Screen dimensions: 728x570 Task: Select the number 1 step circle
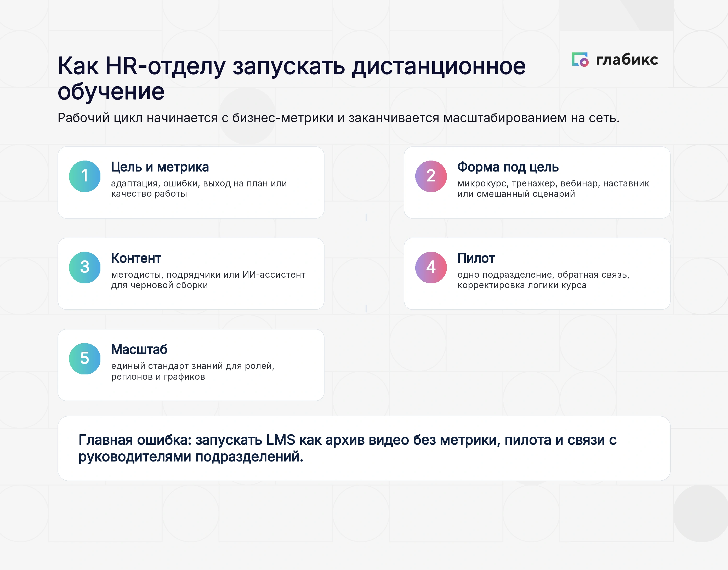point(85,176)
